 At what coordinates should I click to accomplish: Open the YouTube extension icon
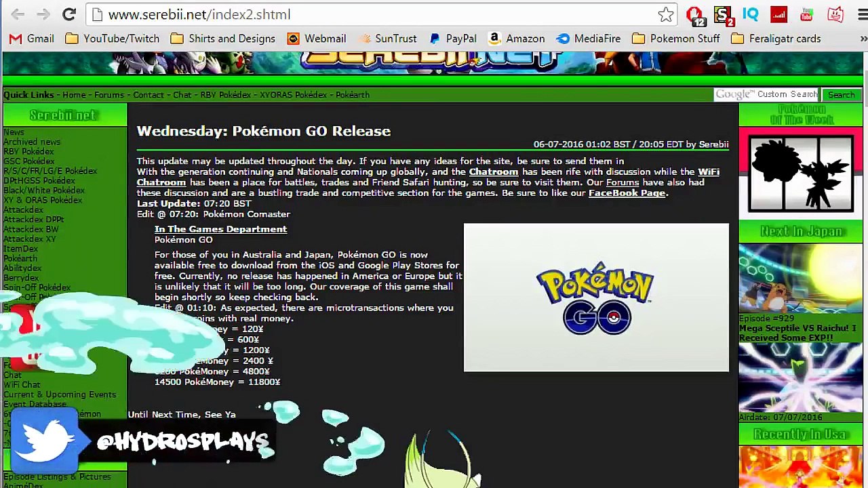point(807,14)
